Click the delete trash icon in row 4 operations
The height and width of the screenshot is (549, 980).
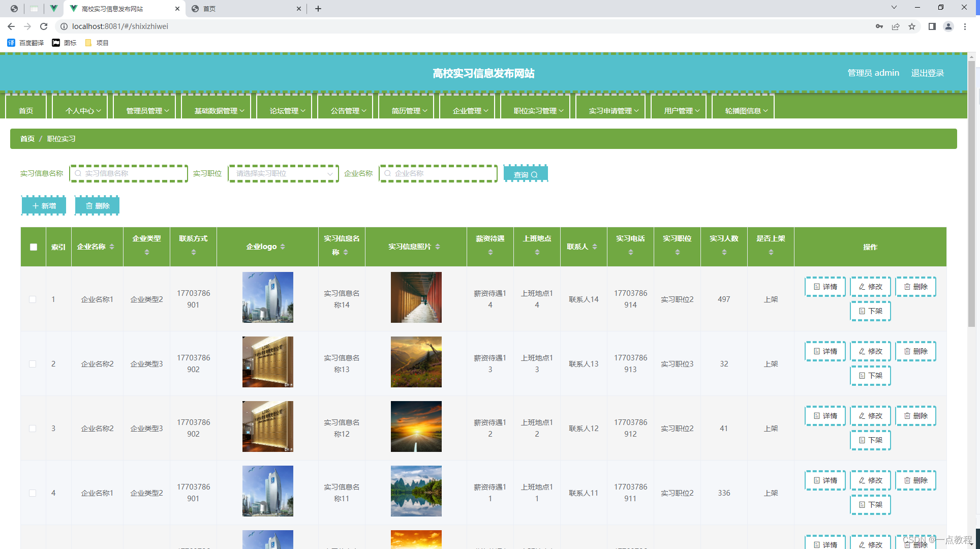[x=908, y=480]
